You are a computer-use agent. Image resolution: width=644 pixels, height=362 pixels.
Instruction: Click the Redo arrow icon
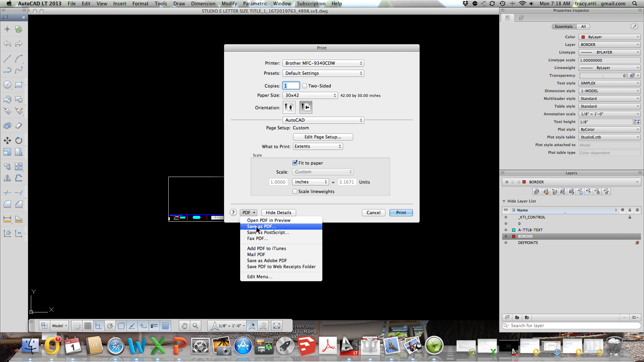pyautogui.click(x=19, y=44)
